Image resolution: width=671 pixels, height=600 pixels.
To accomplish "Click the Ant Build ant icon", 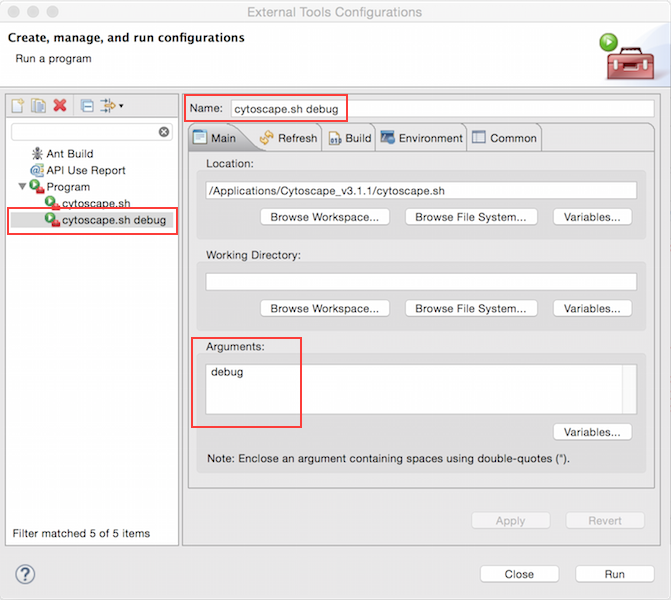I will pos(37,153).
